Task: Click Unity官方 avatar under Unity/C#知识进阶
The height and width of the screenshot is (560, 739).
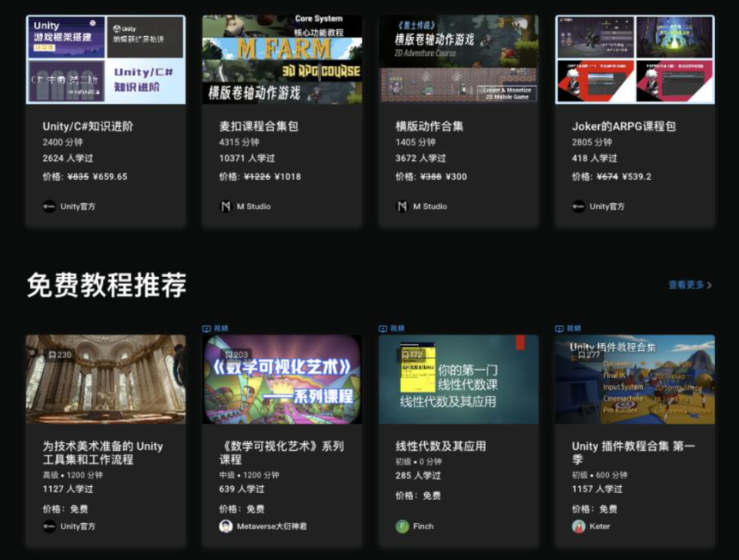Action: (49, 206)
